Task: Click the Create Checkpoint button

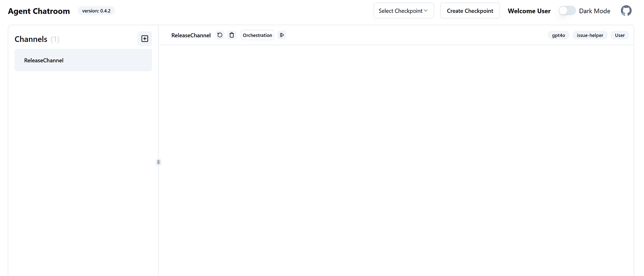Action: click(470, 11)
